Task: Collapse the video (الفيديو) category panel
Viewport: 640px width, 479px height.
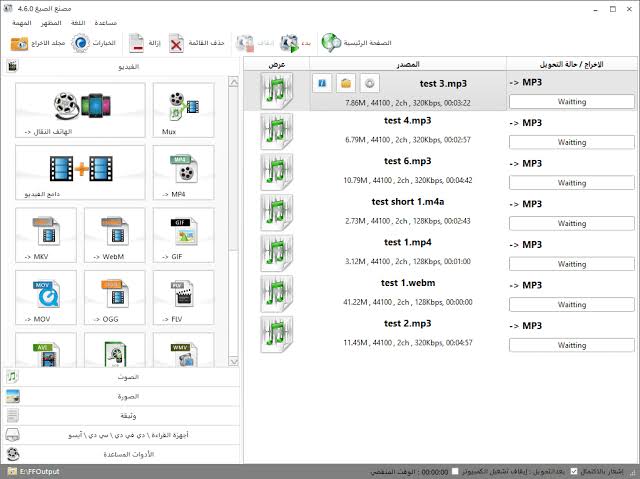Action: [122, 66]
